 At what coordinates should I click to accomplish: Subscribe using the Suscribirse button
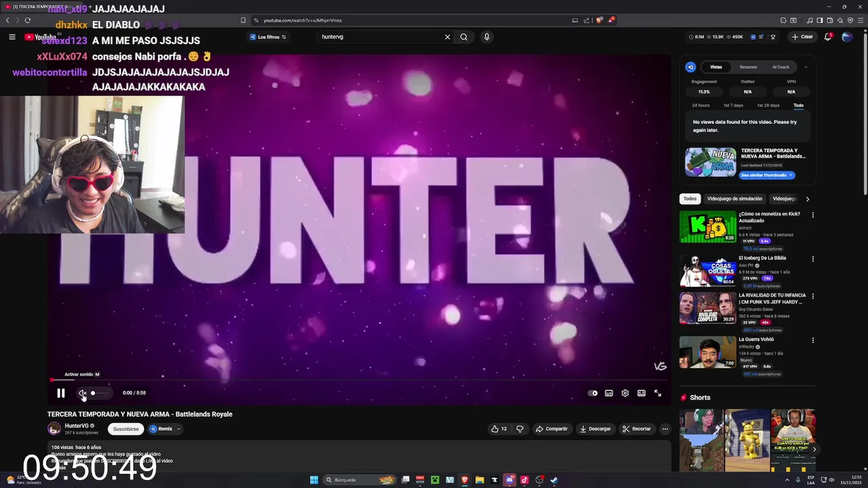(125, 428)
